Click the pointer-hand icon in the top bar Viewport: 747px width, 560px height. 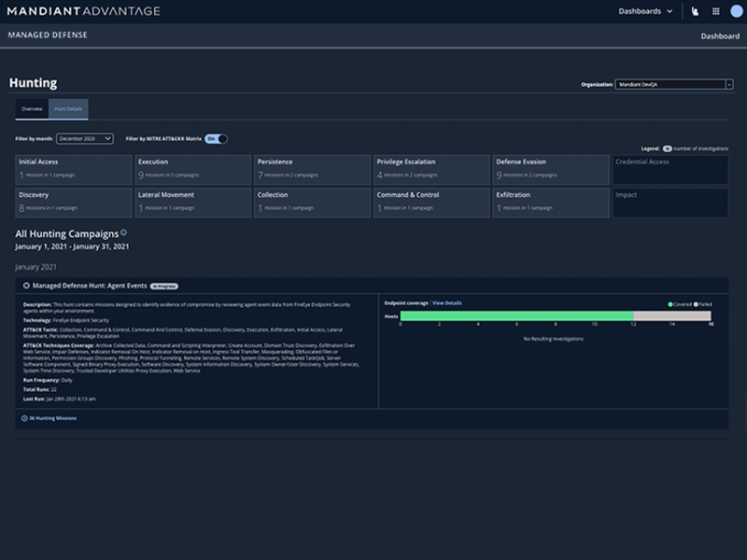[695, 11]
